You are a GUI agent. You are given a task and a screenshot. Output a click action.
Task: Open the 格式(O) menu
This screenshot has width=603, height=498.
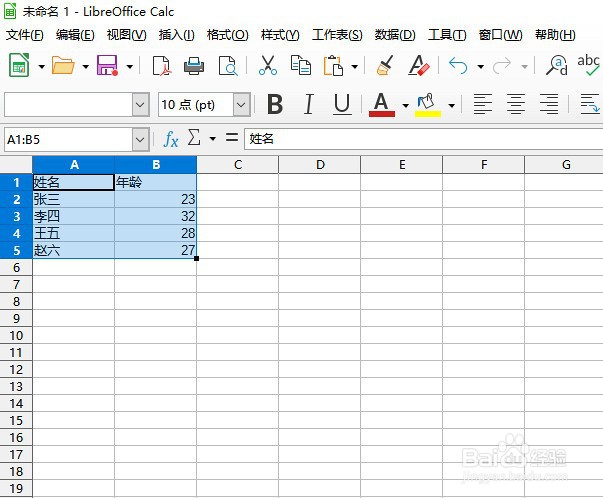coord(227,35)
